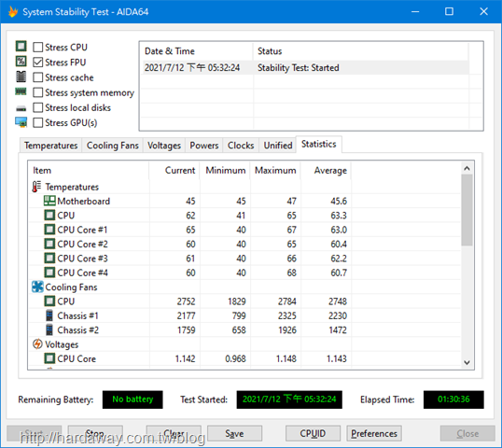Click the Motherboard average value 45.6
This screenshot has height=448, width=502.
(339, 201)
